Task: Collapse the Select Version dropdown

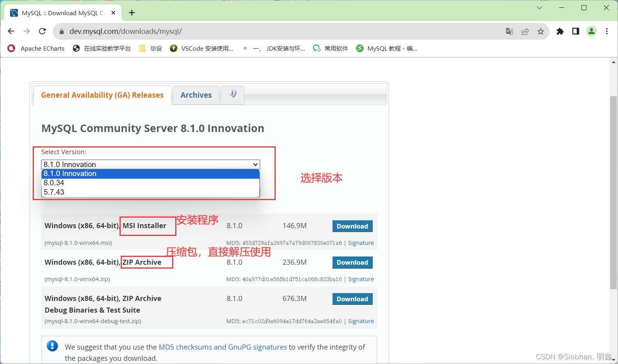Action: pos(150,164)
